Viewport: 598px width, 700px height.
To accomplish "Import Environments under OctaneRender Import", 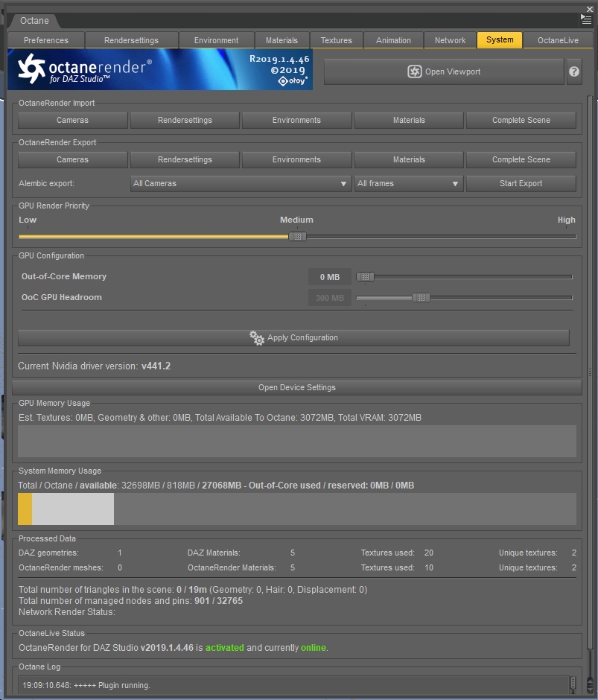I will click(x=296, y=120).
